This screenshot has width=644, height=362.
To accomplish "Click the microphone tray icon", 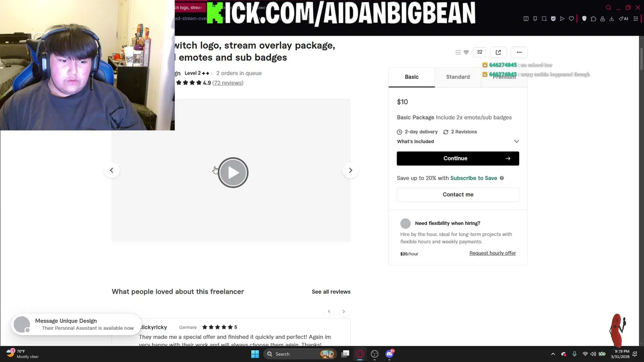I will [x=574, y=354].
